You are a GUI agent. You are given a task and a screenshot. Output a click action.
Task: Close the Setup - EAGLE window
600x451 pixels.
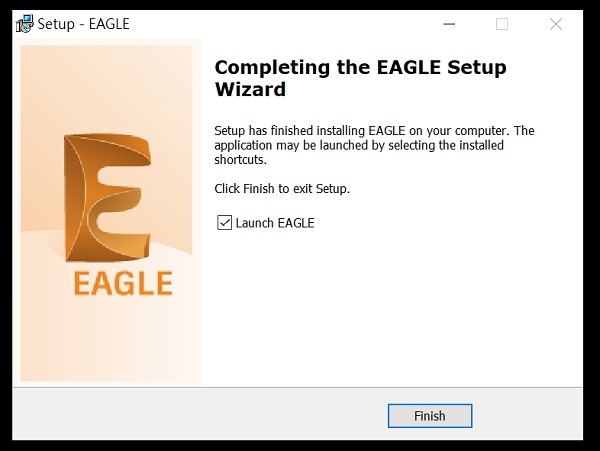coord(556,24)
